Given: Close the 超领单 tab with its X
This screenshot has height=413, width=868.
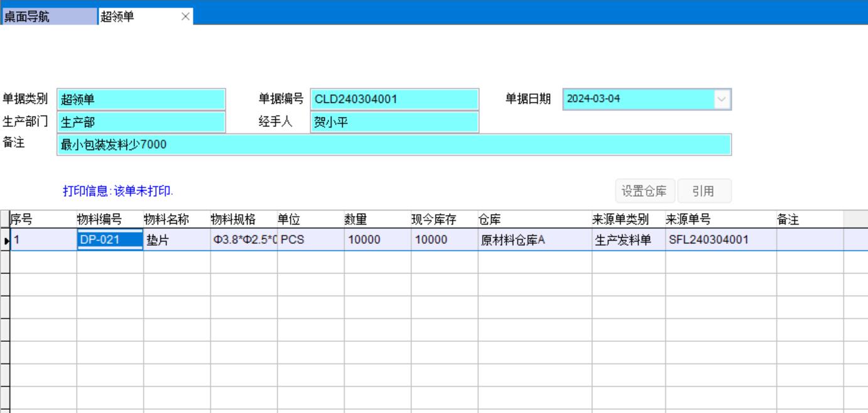Looking at the screenshot, I should click(185, 17).
